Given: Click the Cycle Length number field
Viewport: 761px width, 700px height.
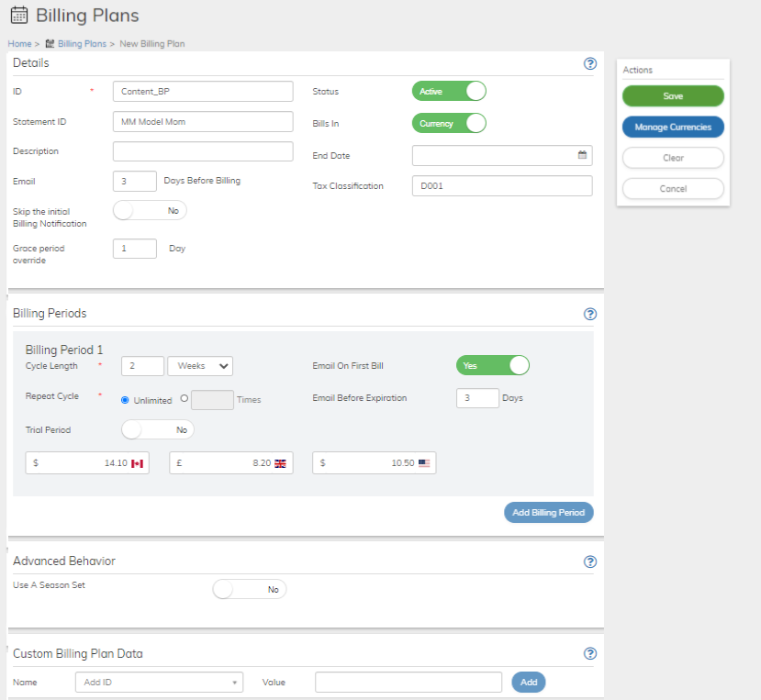Looking at the screenshot, I should [142, 366].
